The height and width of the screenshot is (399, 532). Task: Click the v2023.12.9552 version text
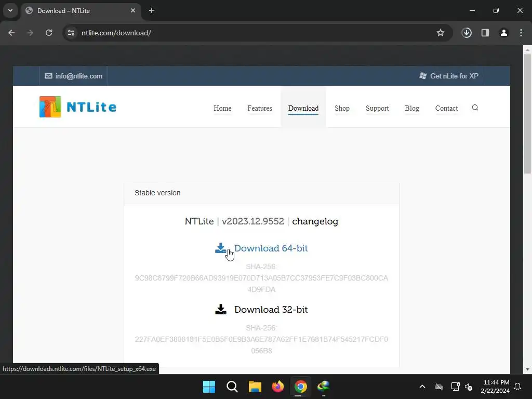253,221
